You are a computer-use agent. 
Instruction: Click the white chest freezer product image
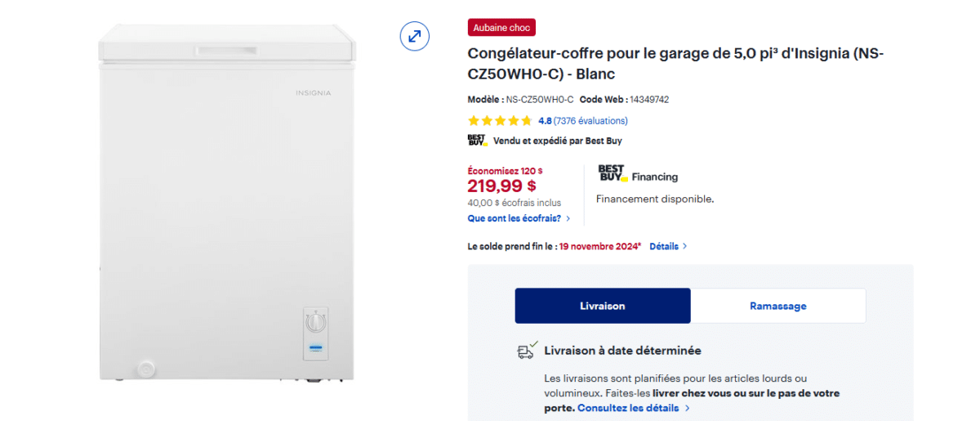click(228, 204)
